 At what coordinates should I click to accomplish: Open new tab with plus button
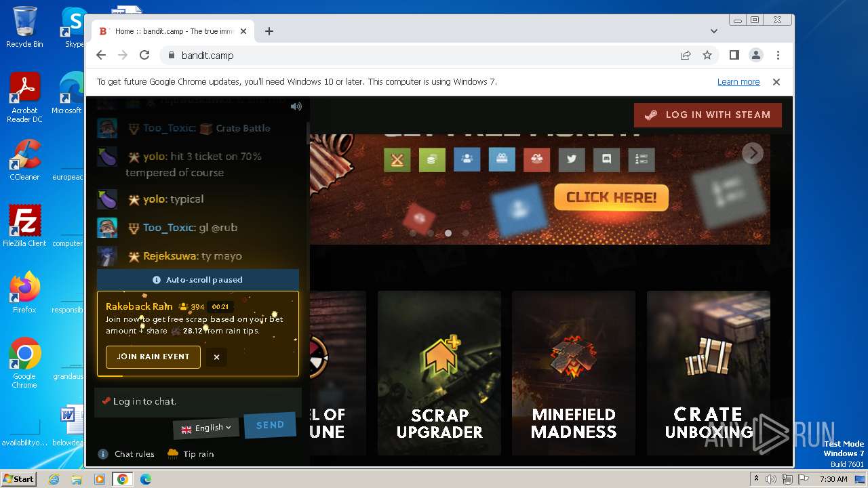[x=269, y=31]
